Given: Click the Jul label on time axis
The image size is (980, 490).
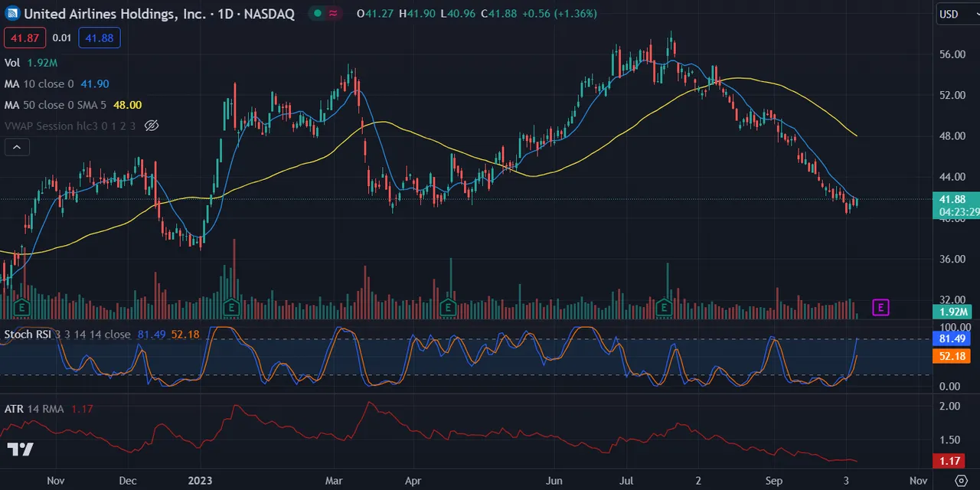Looking at the screenshot, I should [626, 481].
